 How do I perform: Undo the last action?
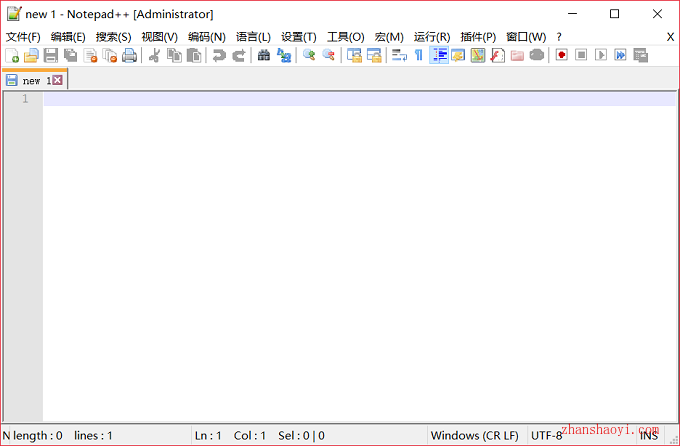(219, 56)
